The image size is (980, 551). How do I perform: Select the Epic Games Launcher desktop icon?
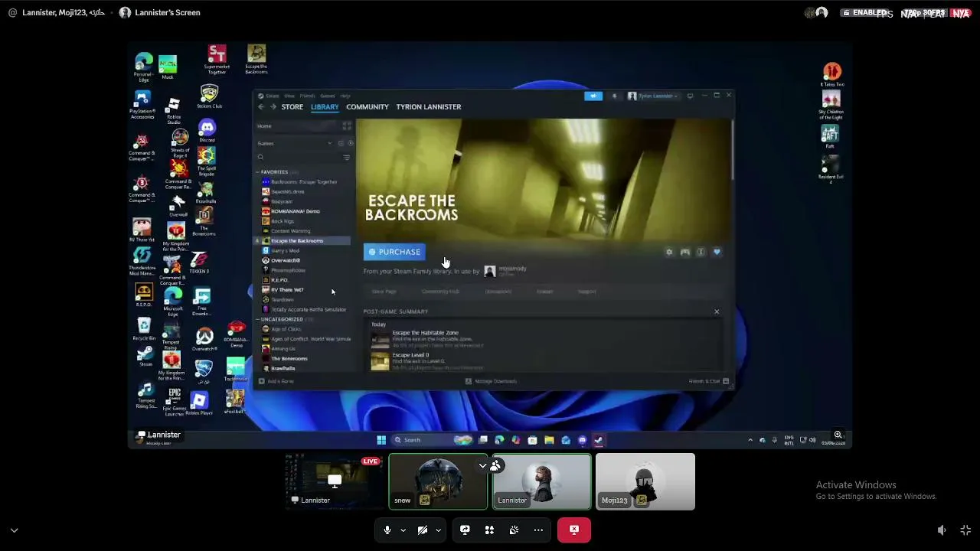(x=174, y=403)
